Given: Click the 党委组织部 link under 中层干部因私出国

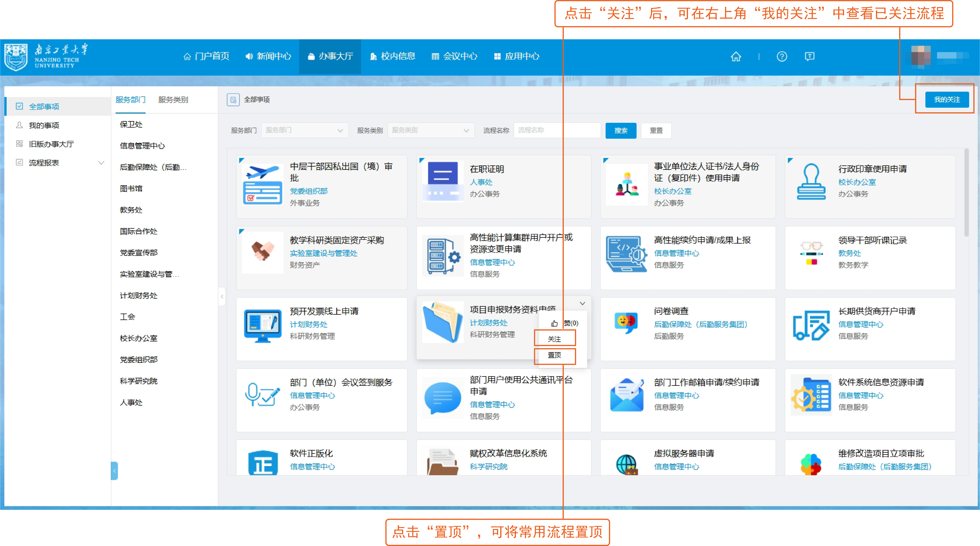Looking at the screenshot, I should [309, 191].
